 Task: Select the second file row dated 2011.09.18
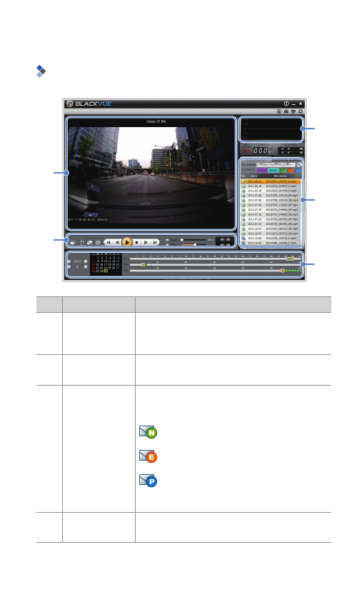[x=271, y=186]
